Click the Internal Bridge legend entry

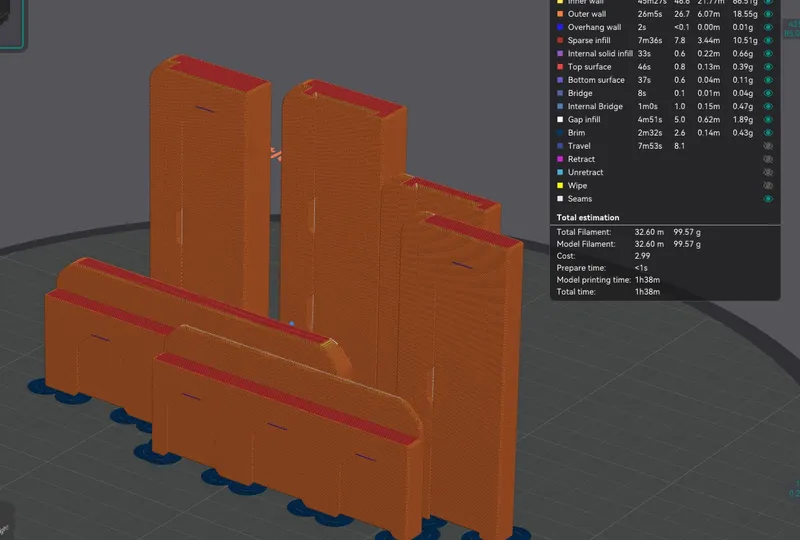[595, 107]
